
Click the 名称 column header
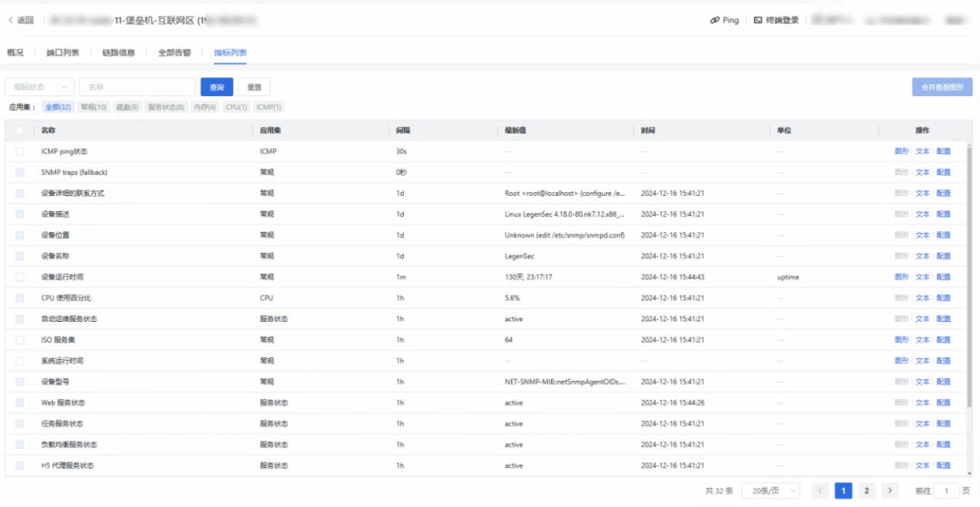48,131
